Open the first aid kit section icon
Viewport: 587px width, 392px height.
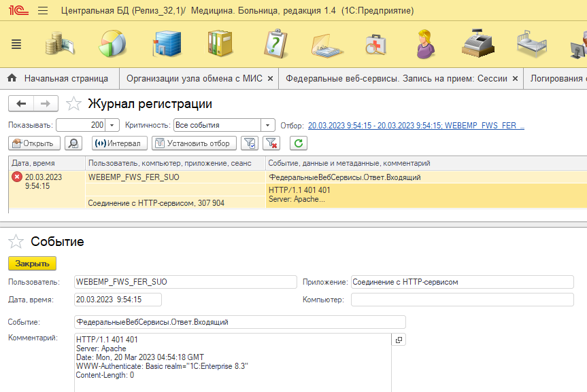click(x=375, y=45)
